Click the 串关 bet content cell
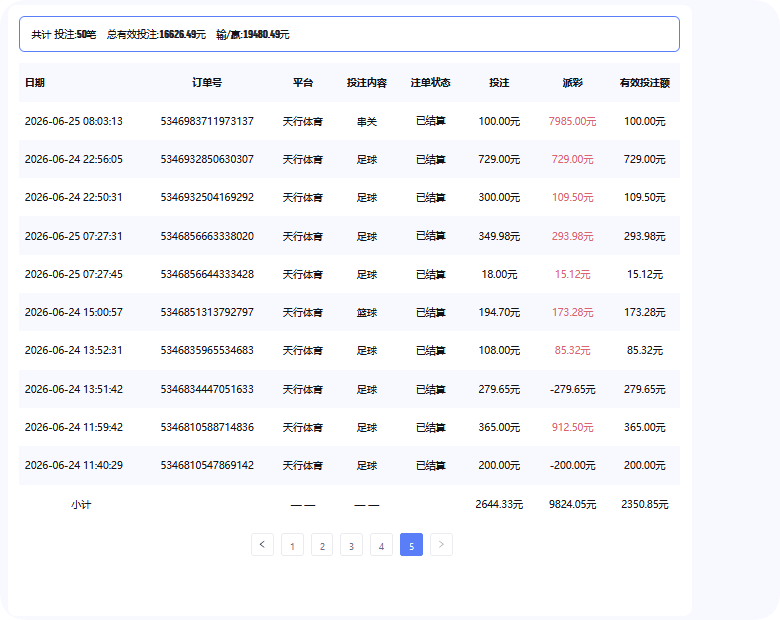Screen dimensions: 780x620 pyautogui.click(x=367, y=121)
